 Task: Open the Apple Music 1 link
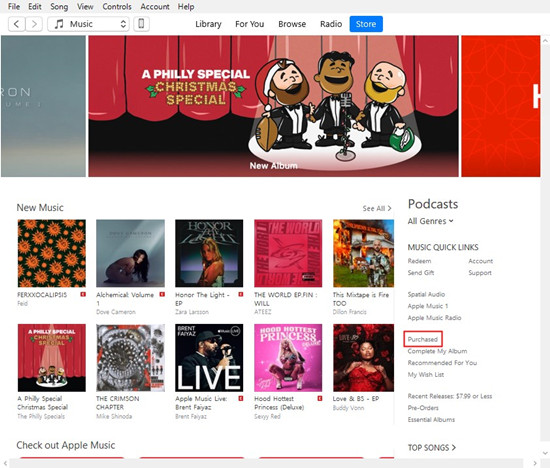click(x=428, y=306)
